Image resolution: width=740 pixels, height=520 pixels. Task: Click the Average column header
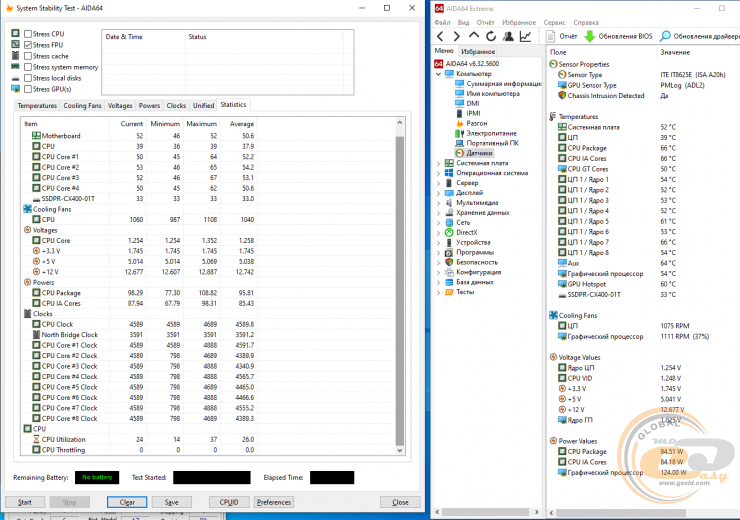pos(238,124)
